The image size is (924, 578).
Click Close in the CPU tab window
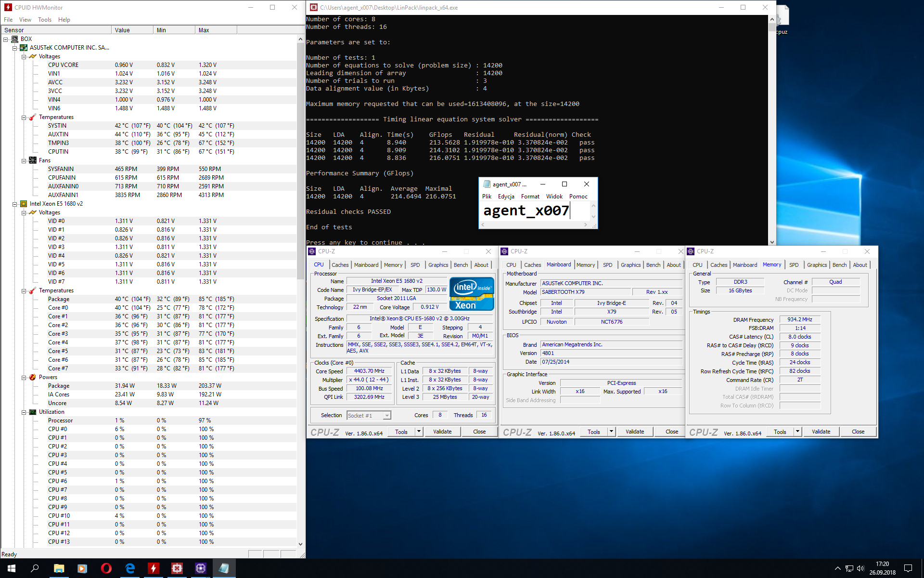(x=479, y=432)
